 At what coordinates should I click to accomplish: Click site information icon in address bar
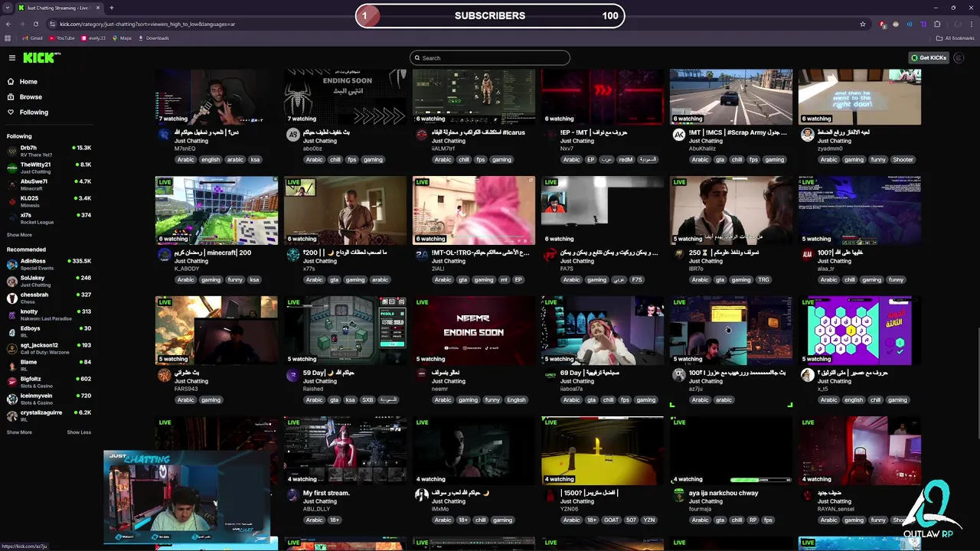tap(52, 24)
